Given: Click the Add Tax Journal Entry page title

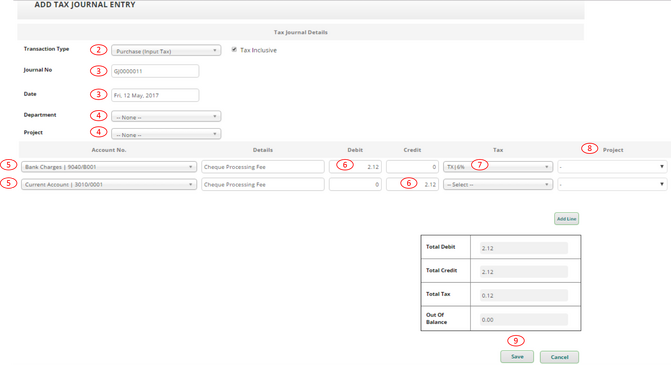Looking at the screenshot, I should 85,5.
